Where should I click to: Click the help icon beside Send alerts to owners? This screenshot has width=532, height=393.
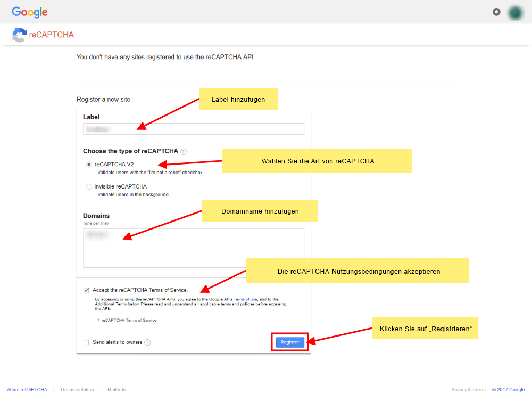147,342
